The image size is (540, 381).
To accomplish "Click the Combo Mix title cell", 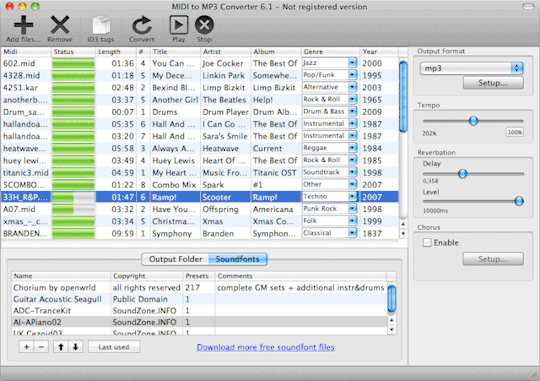I will click(x=174, y=185).
